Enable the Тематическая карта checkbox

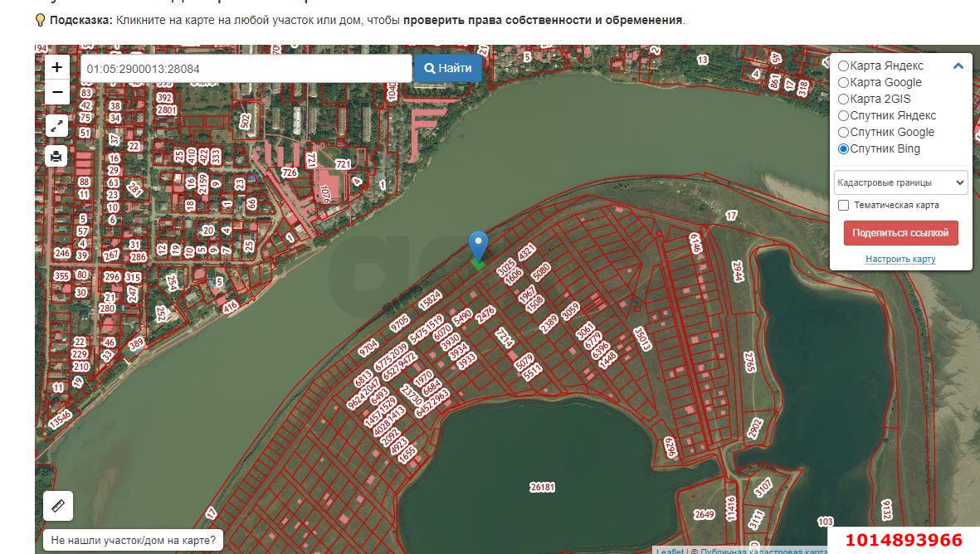(844, 205)
